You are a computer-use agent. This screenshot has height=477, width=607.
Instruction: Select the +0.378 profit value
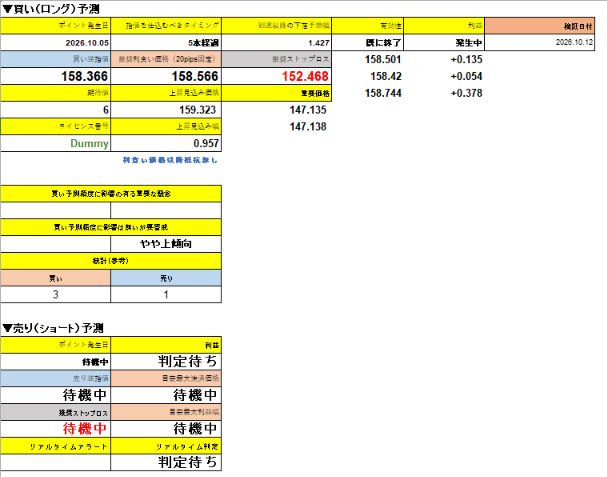[466, 93]
